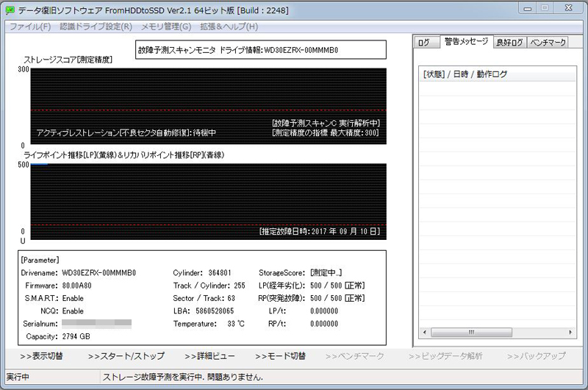Click the >>表示切替 button
The height and width of the screenshot is (390, 588).
[x=42, y=356]
